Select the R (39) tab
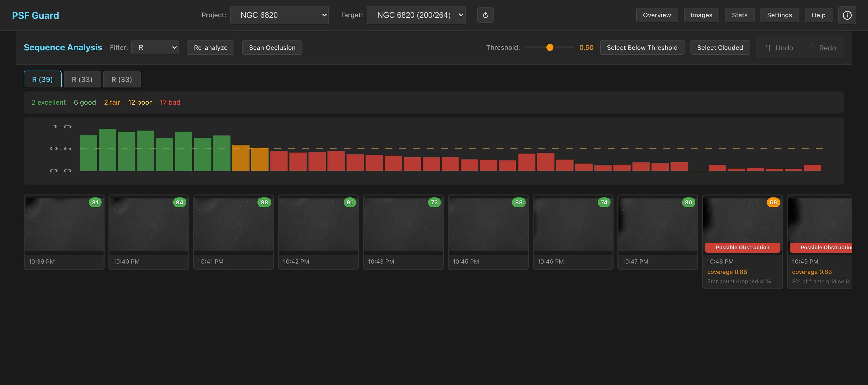Viewport: 868px width, 385px height. [x=42, y=79]
